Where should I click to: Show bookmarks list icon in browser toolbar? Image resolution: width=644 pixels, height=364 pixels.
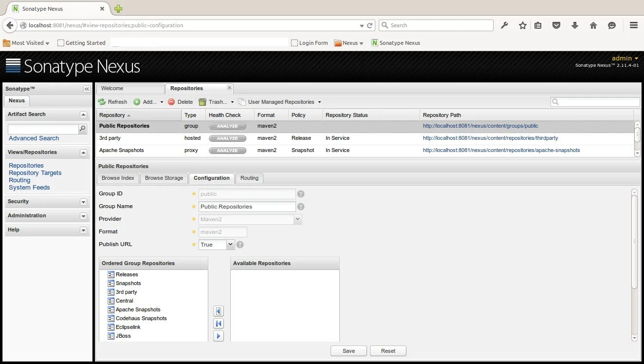pyautogui.click(x=538, y=25)
